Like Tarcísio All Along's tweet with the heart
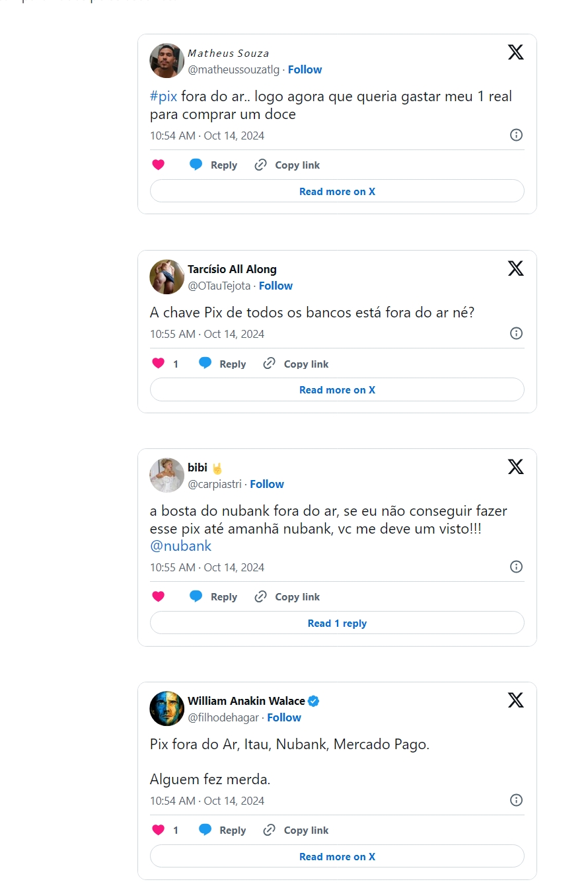588x888 pixels. [158, 363]
